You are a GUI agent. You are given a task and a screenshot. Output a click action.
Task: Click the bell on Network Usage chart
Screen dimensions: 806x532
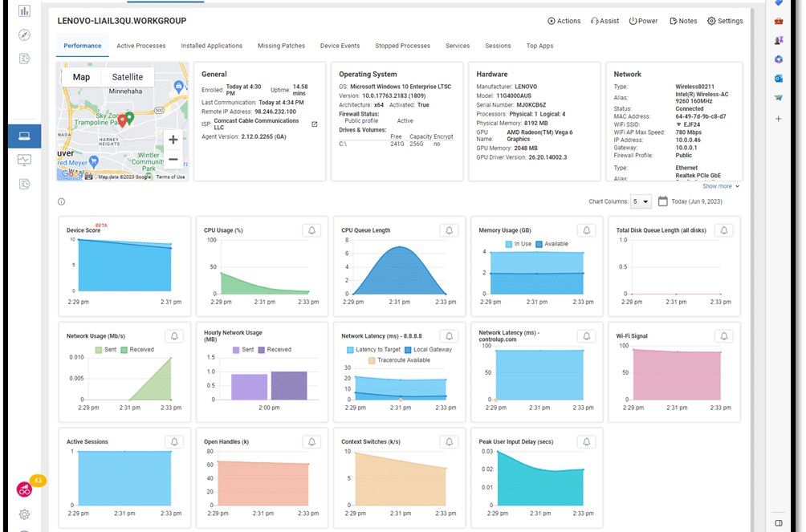point(174,336)
